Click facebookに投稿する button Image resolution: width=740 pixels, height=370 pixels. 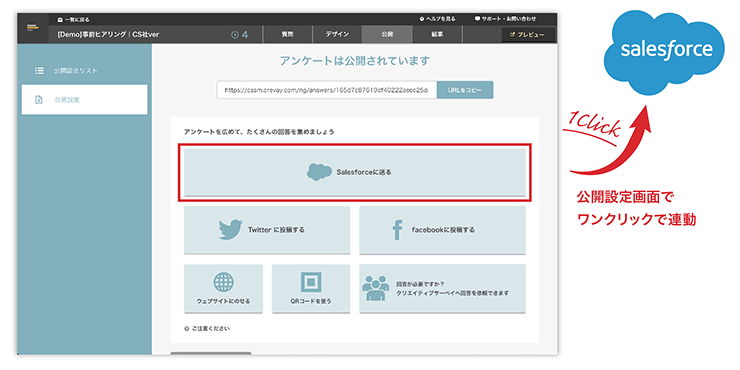pyautogui.click(x=442, y=230)
